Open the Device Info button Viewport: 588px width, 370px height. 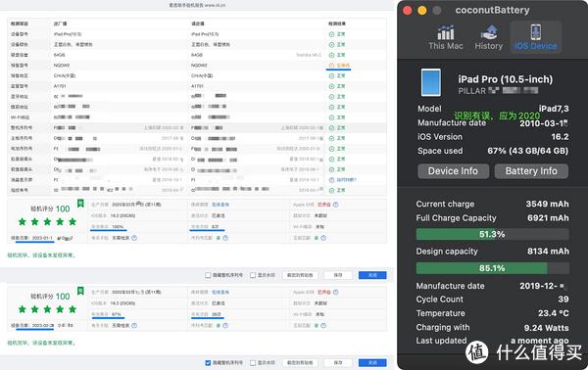[453, 171]
